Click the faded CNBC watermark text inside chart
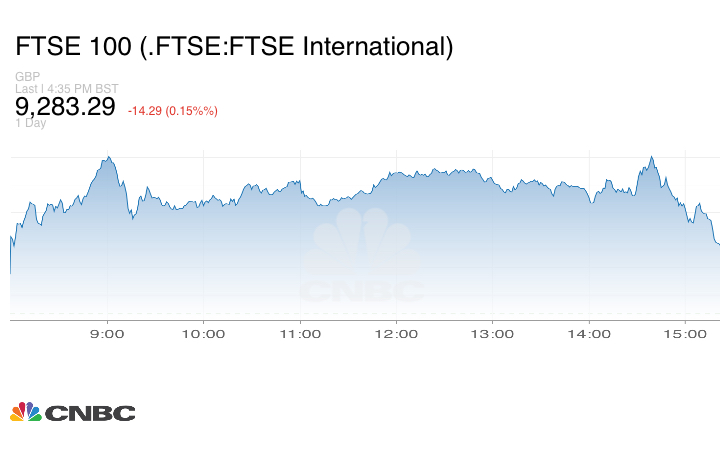Image resolution: width=720 pixels, height=450 pixels. [x=362, y=291]
